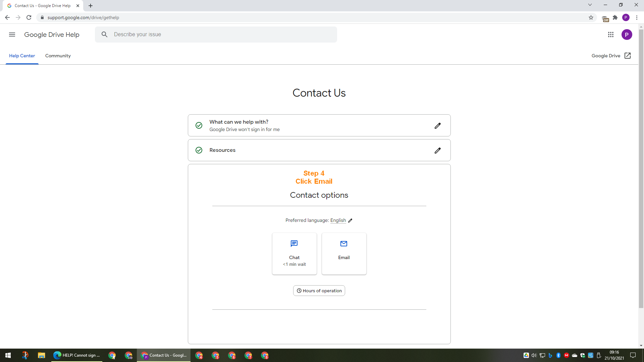Screen dimensions: 644x362
Task: Click the Hours of operation button
Action: point(319,290)
